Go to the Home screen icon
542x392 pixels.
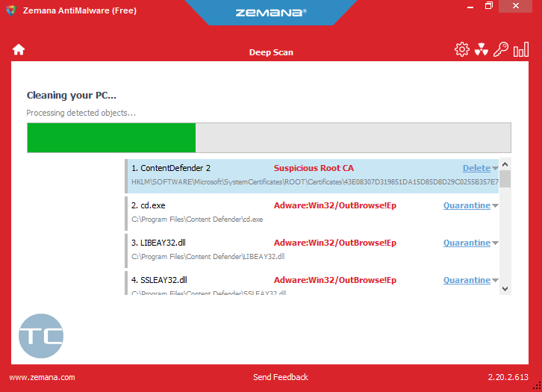pyautogui.click(x=19, y=50)
